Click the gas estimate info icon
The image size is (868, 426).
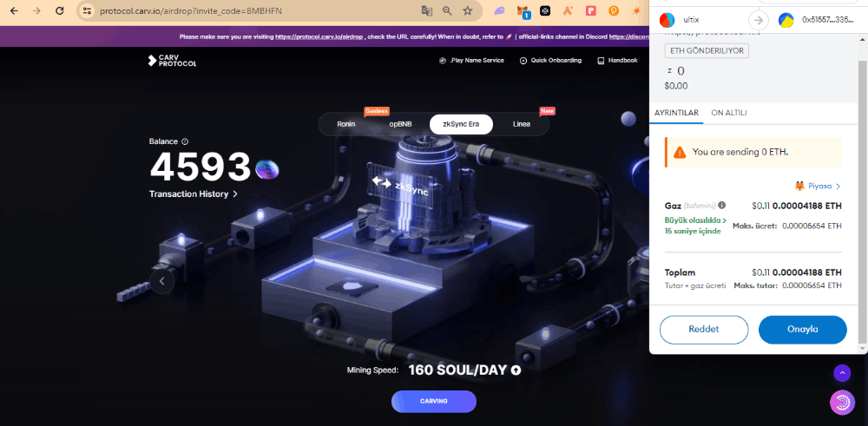[x=722, y=206]
